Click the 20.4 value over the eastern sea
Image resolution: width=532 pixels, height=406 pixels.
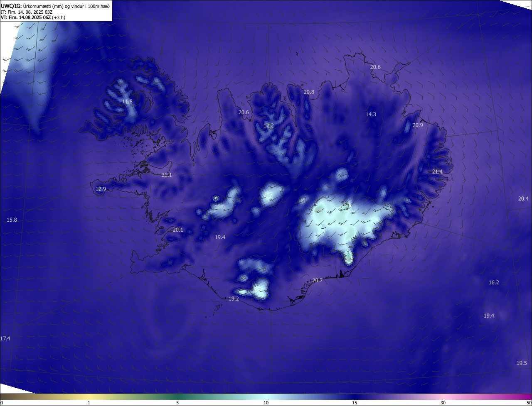click(x=523, y=199)
